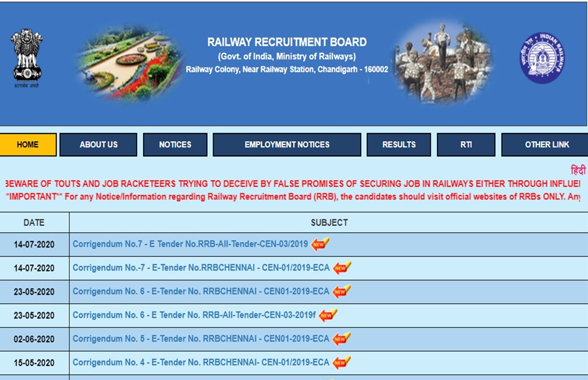Click NEW badge beside Corrigendum No.-7 RRBCHENNAI
Screen dimensions: 588x380
342,268
